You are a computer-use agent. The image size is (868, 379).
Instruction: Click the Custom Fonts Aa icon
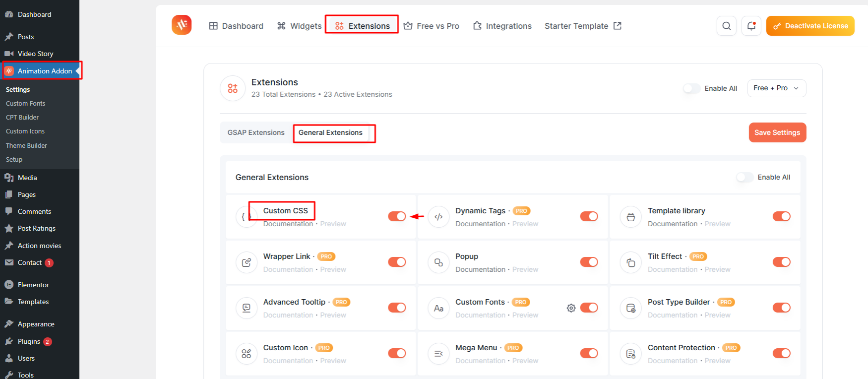(x=438, y=308)
